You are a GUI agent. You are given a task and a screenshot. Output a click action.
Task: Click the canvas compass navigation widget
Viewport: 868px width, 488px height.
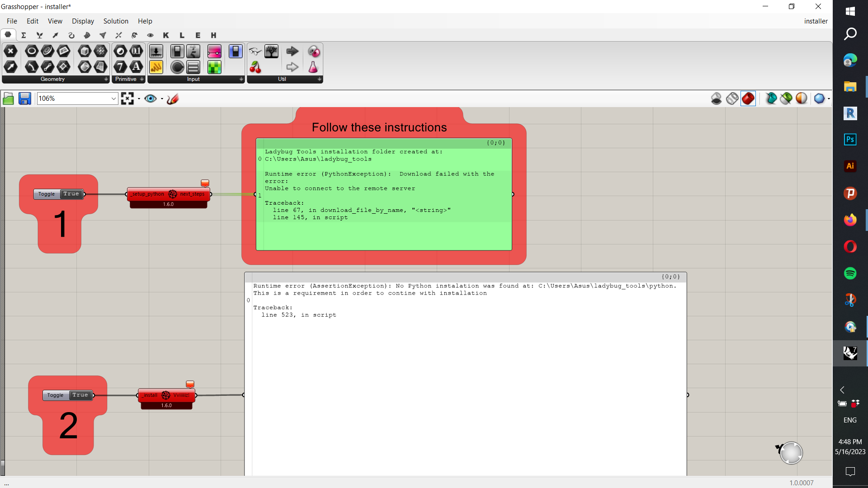(x=791, y=453)
